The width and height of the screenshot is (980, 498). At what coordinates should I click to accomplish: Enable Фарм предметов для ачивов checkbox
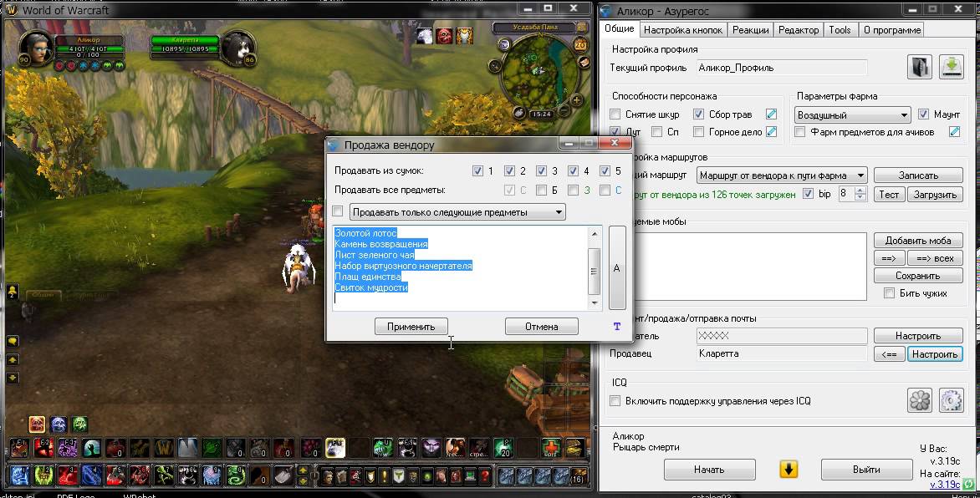click(x=799, y=132)
